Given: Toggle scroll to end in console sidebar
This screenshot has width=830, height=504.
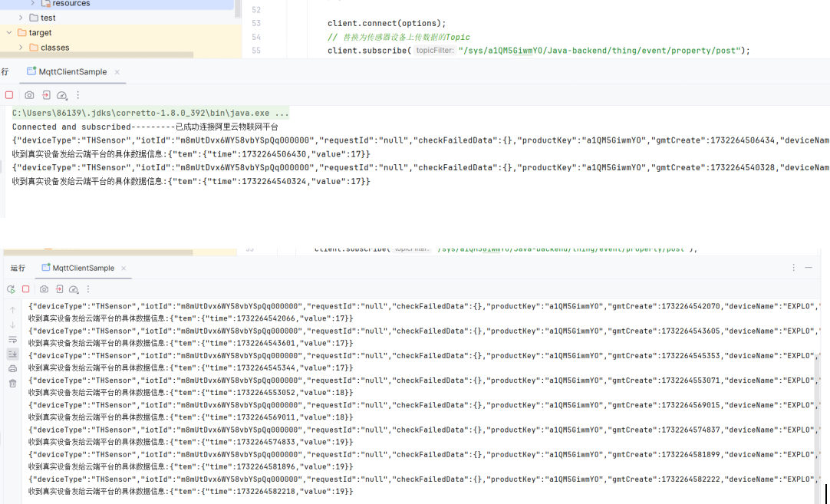Looking at the screenshot, I should 12,354.
